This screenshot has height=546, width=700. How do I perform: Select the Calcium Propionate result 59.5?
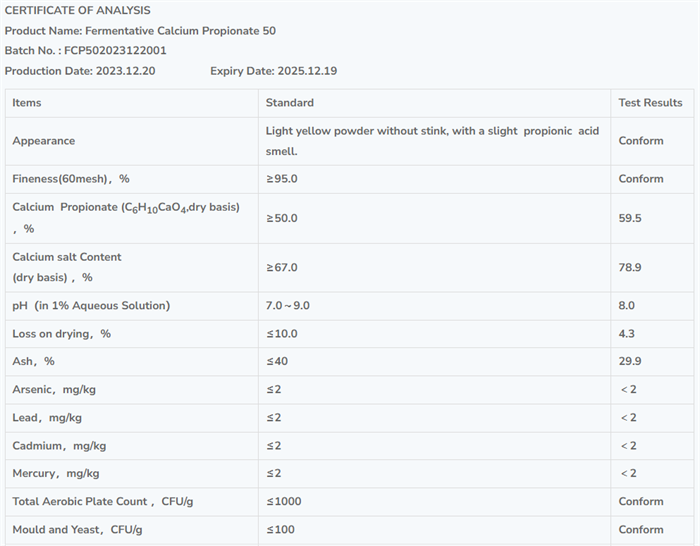(x=630, y=218)
